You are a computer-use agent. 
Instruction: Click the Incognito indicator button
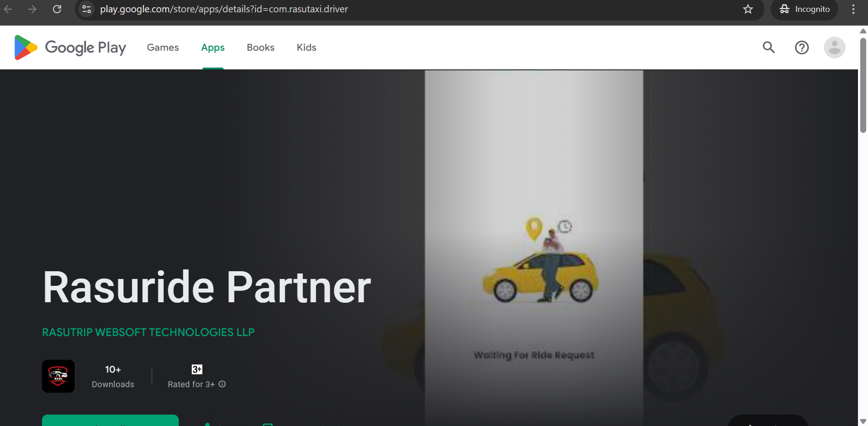pyautogui.click(x=804, y=9)
